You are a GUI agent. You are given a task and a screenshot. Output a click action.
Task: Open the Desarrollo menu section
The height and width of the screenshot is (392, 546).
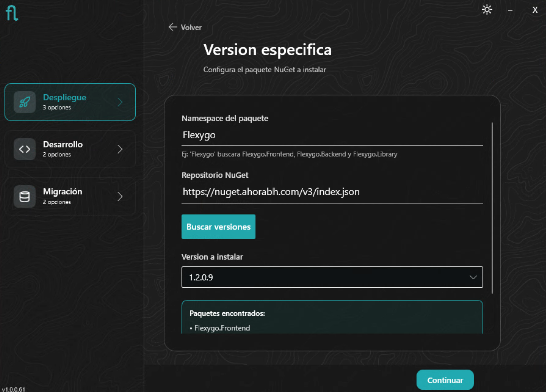70,149
